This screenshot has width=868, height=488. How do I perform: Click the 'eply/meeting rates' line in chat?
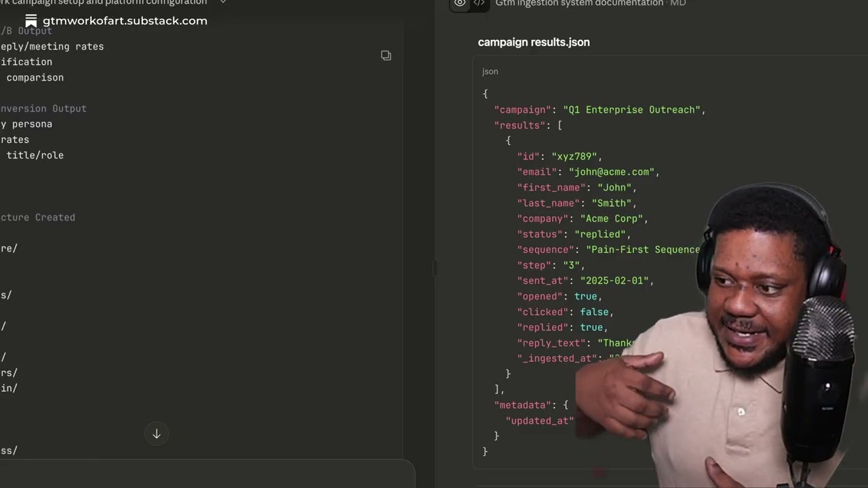click(52, 47)
